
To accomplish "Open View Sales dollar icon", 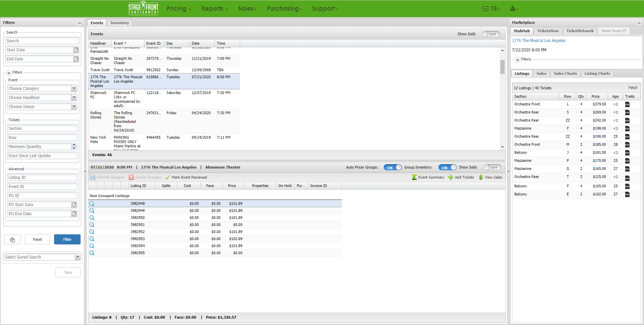I will click(481, 177).
